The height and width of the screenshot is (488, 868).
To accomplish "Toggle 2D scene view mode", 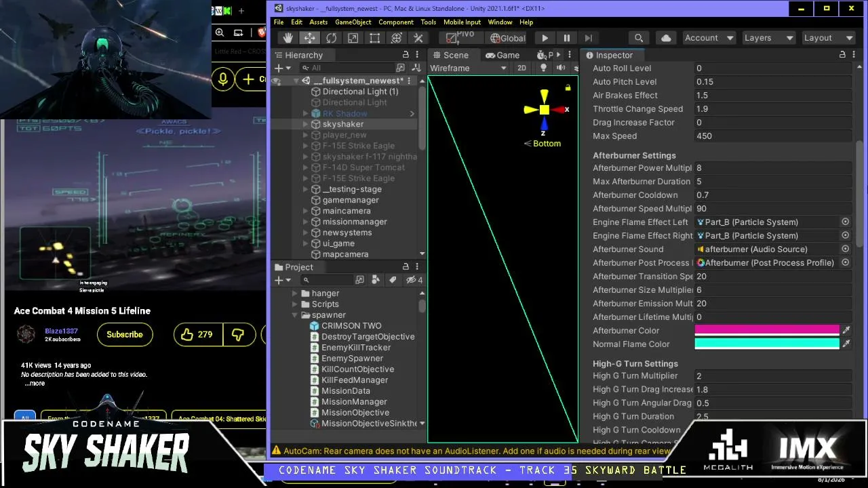I will [x=521, y=68].
